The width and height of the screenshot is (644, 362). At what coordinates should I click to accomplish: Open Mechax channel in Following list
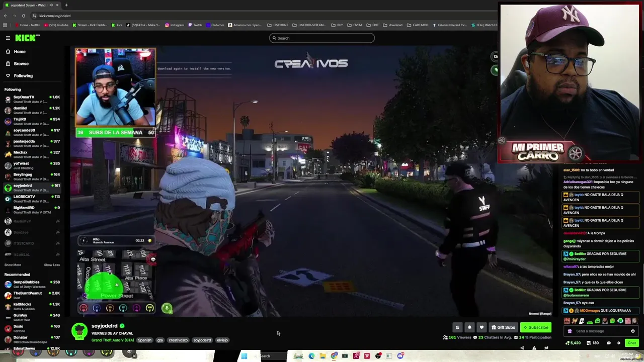(x=32, y=154)
